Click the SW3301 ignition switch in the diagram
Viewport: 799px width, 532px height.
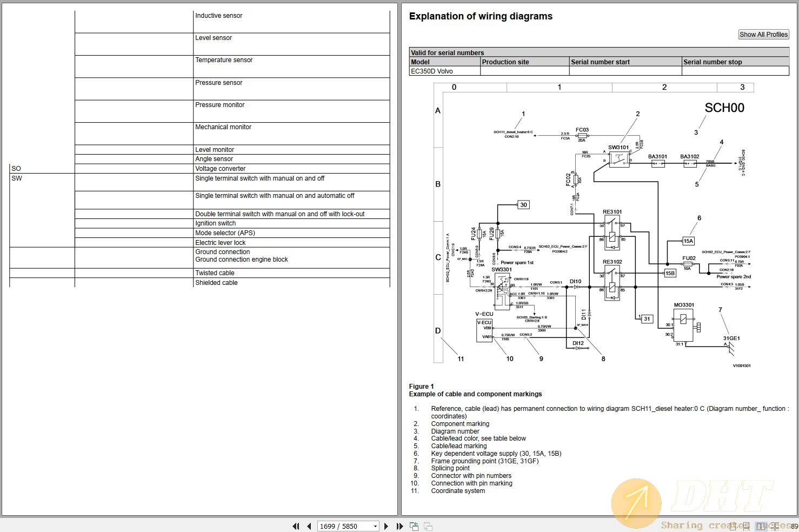coord(502,291)
